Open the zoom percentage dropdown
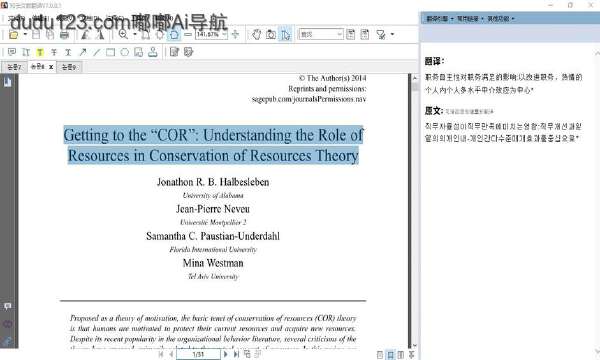The height and width of the screenshot is (360, 600). pyautogui.click(x=224, y=34)
